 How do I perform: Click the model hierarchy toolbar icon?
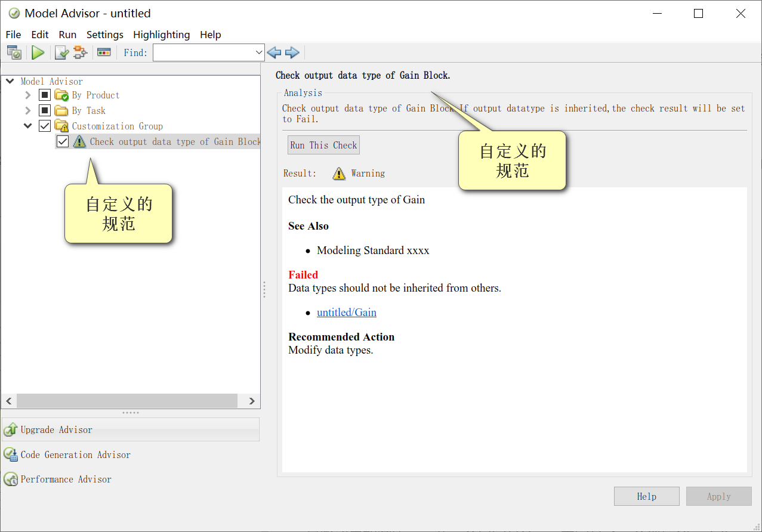(x=80, y=52)
